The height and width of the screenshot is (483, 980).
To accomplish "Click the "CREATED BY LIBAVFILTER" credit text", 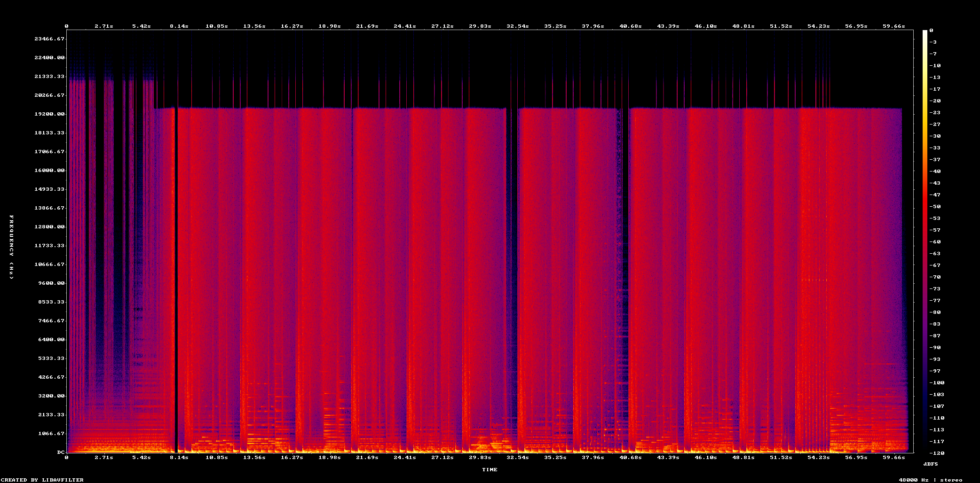I will (42, 480).
